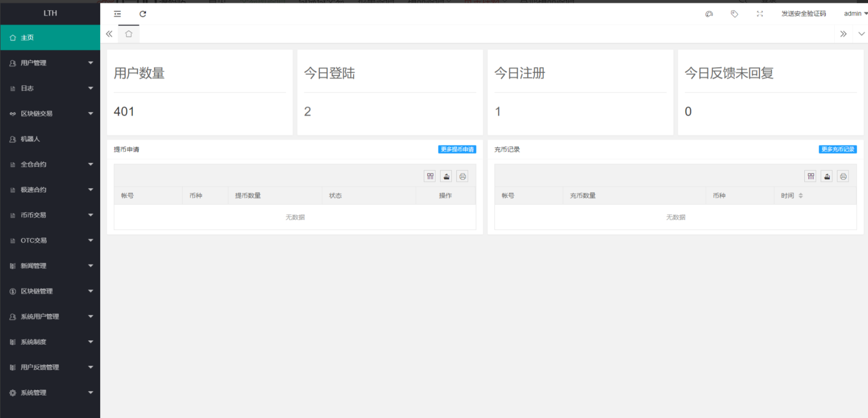The image size is (868, 418).
Task: Click 发送安全验证码 in the header
Action: (x=803, y=14)
